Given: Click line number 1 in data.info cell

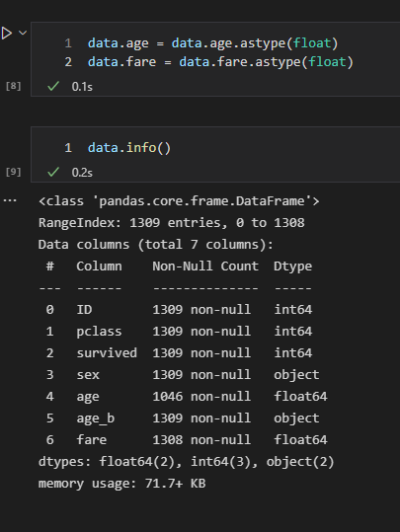Looking at the screenshot, I should click(68, 148).
